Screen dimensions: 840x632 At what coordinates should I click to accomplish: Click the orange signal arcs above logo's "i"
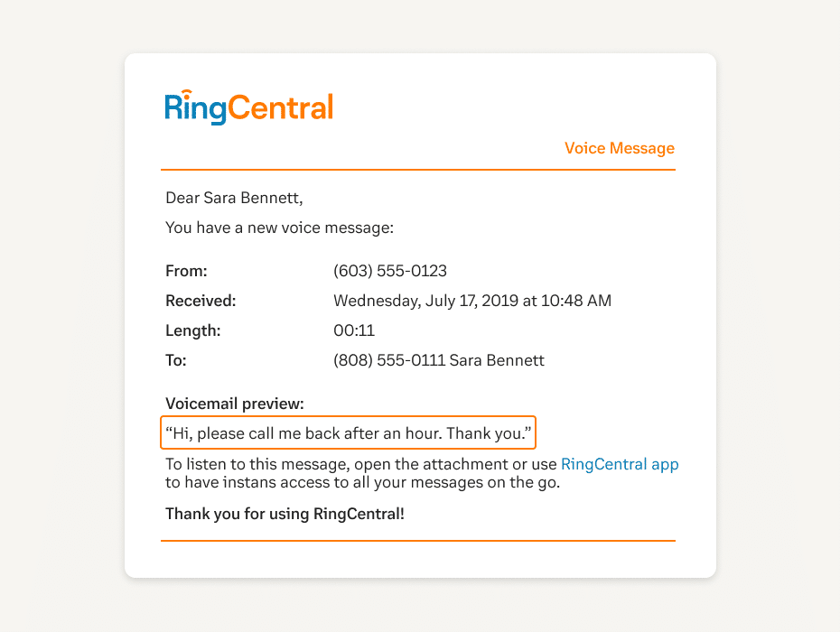click(186, 93)
